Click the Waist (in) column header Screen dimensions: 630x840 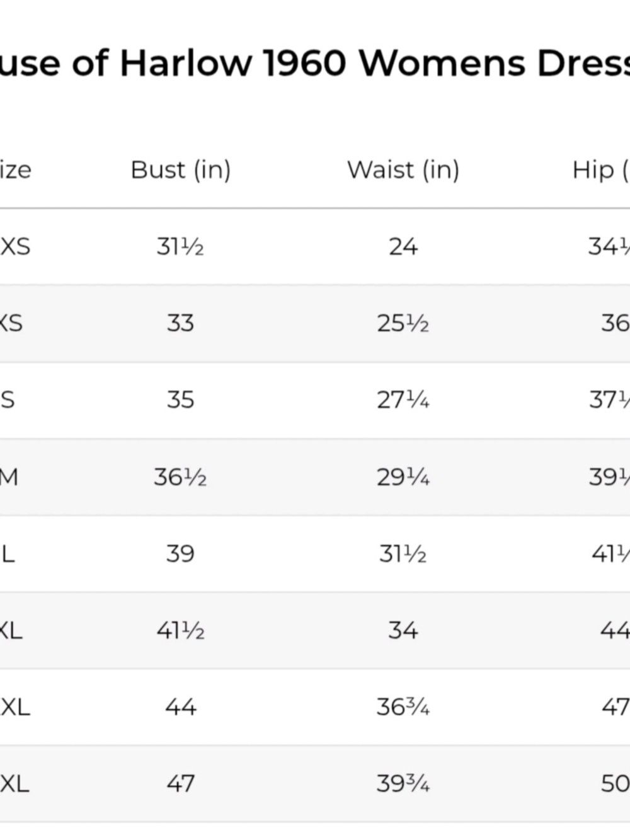403,170
